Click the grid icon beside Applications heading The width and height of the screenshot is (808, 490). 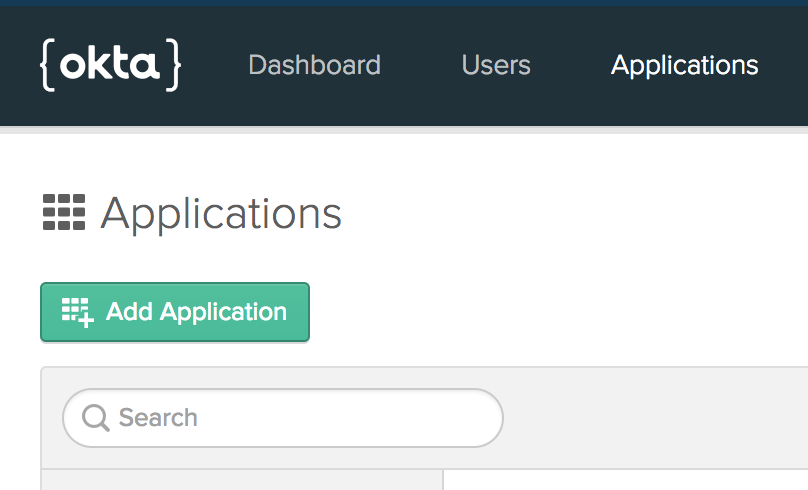[x=64, y=212]
